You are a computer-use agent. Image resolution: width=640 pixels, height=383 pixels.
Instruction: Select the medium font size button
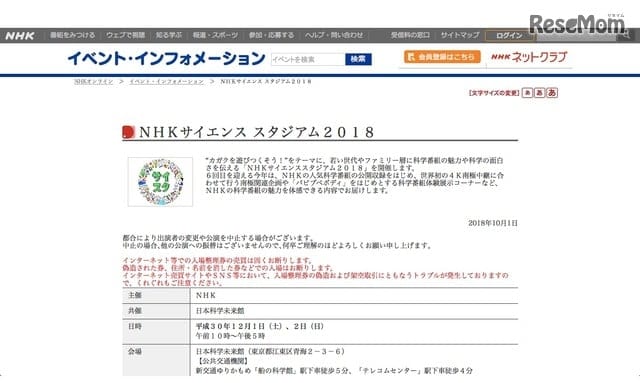(x=539, y=93)
